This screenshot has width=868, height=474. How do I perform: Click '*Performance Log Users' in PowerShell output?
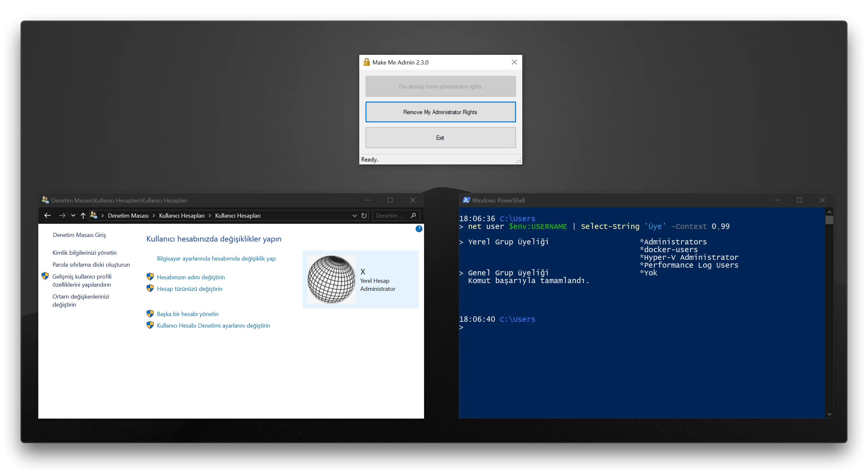click(689, 265)
